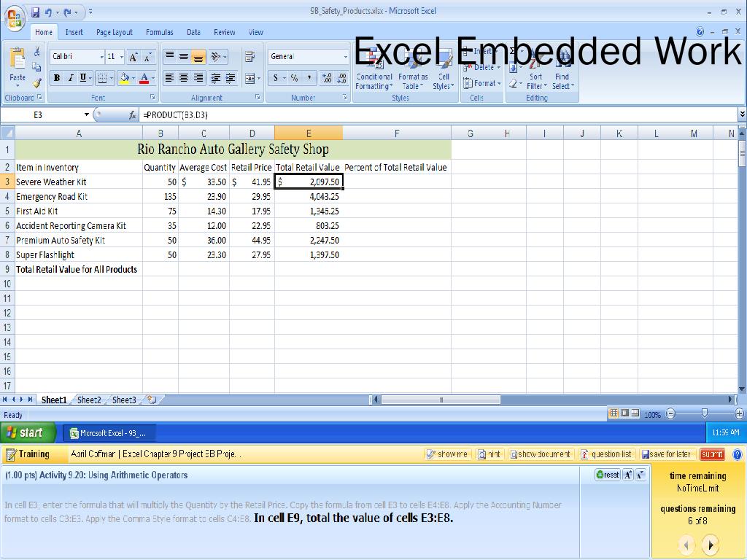Toggle Italic formatting
The image size is (747, 560).
coord(70,77)
